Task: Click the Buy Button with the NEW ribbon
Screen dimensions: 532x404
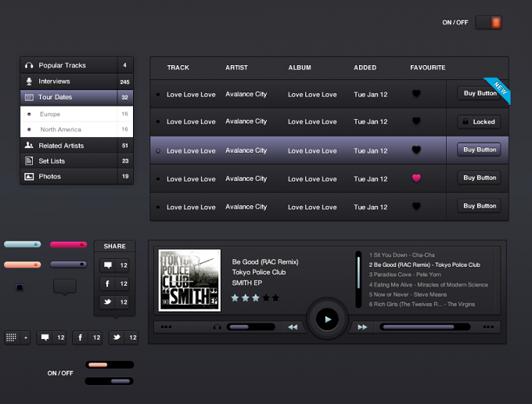Action: click(x=480, y=93)
